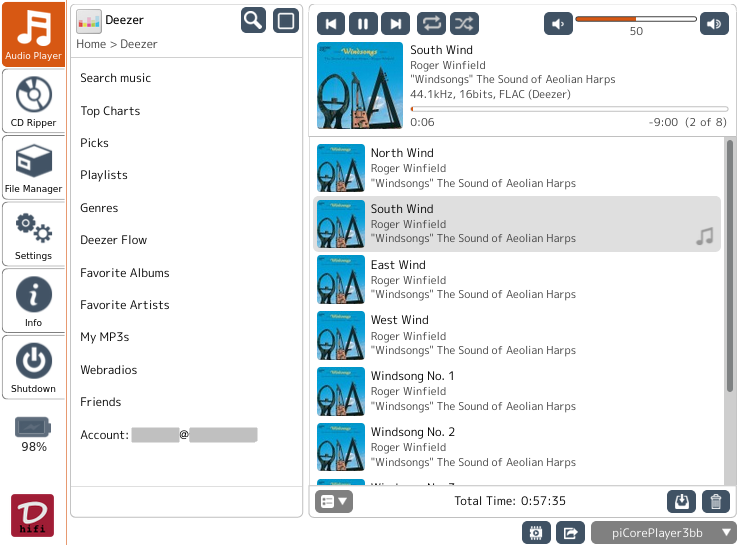Screen dimensions: 737x545
Task: Skip to the next track
Action: [x=396, y=23]
